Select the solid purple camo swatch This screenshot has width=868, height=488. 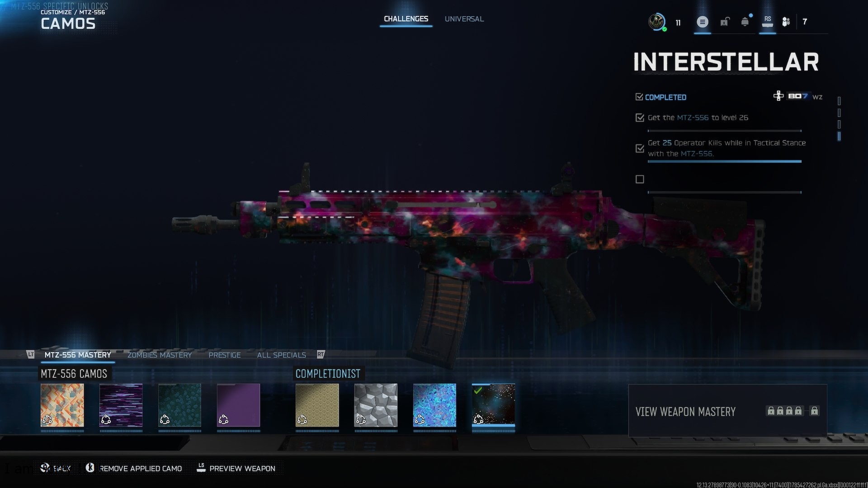(x=239, y=405)
